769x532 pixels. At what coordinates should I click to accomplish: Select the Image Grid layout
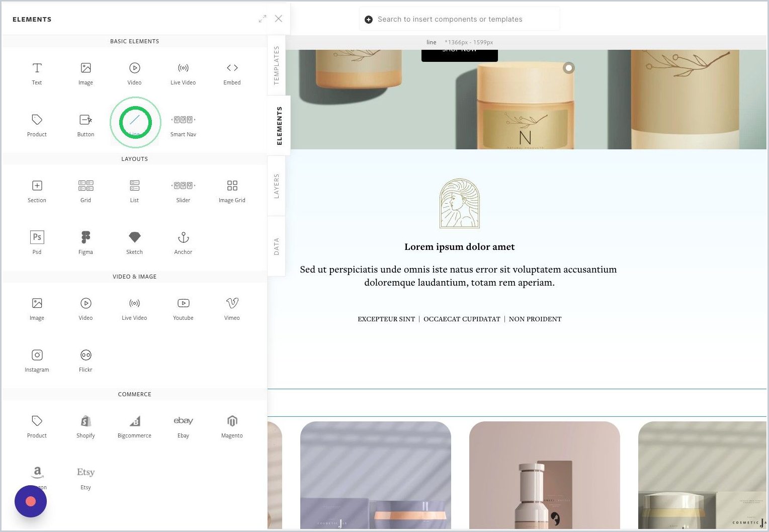pos(232,191)
